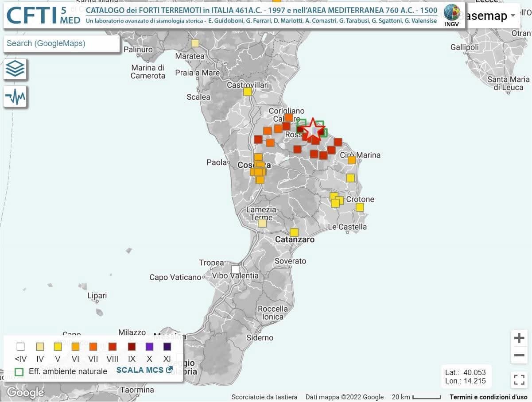
Task: Select the orange marker below Cirò Marina label
Action: tap(352, 160)
